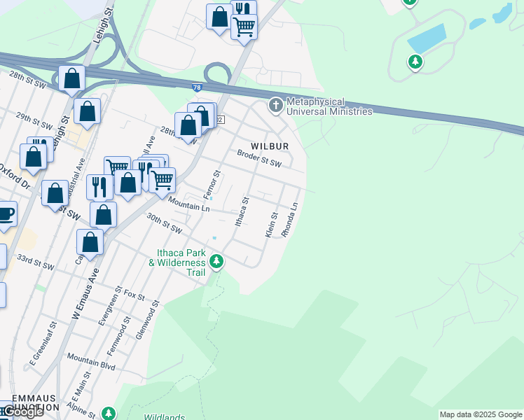524x420 pixels.
Task: Click the church icon for Metaphysical Universal Ministries
Action: [x=276, y=106]
